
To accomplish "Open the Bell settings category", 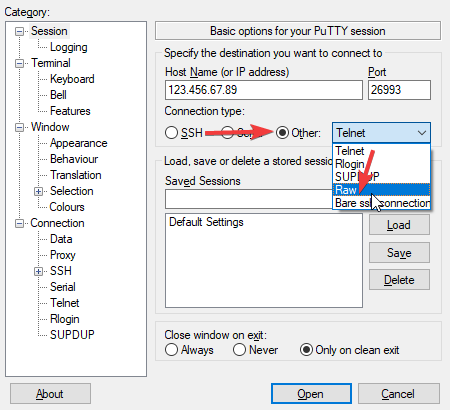I will coord(58,95).
